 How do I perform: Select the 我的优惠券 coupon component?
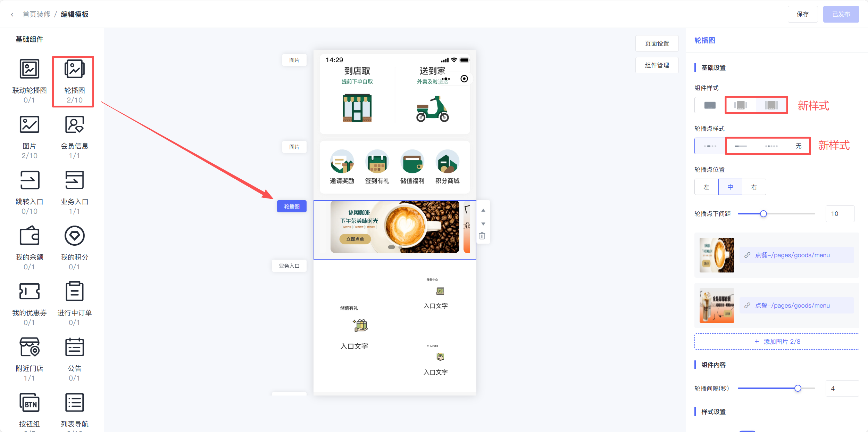point(29,292)
